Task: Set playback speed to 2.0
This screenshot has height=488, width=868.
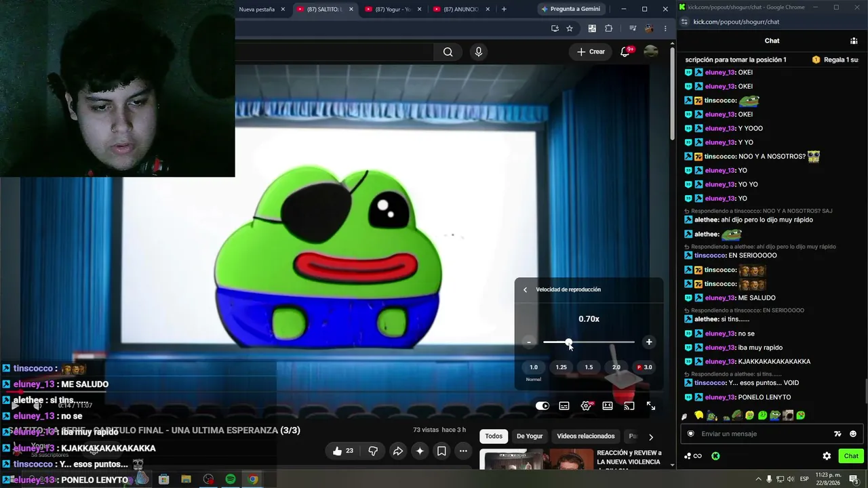Action: tap(616, 367)
